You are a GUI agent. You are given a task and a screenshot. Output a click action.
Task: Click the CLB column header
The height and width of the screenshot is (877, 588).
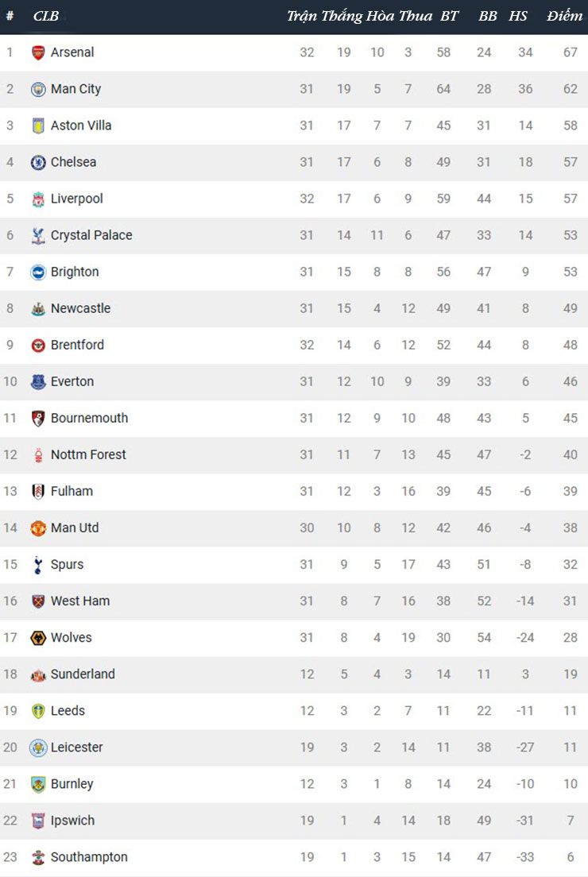46,16
